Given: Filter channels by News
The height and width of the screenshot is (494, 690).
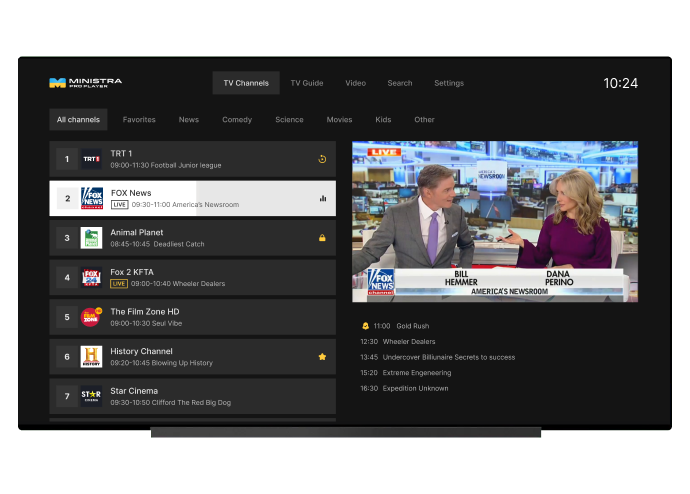Looking at the screenshot, I should click(189, 119).
